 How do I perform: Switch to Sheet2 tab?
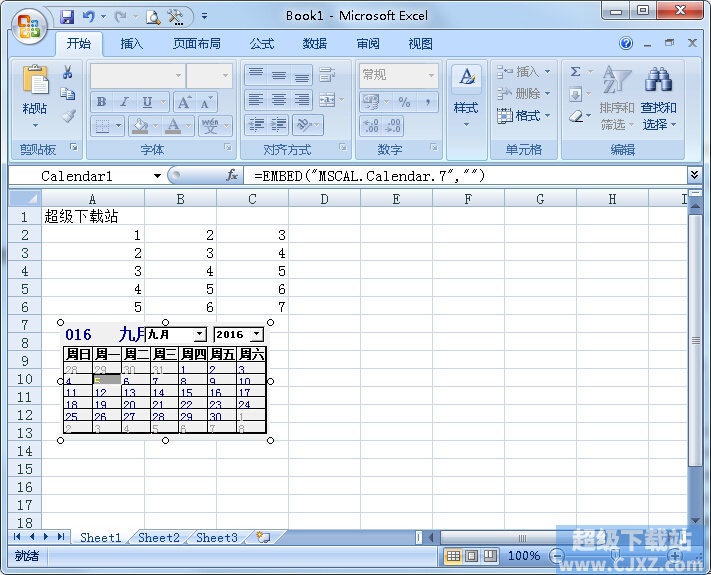click(159, 538)
